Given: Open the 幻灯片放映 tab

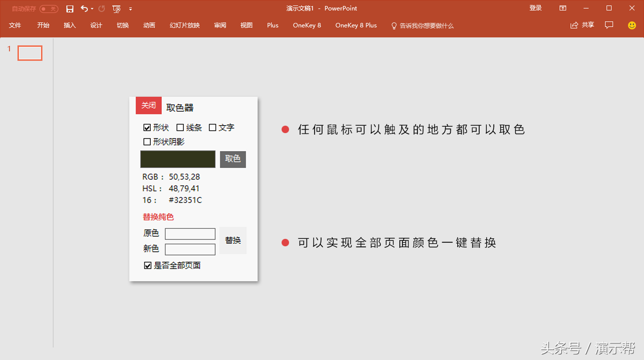Looking at the screenshot, I should click(x=185, y=25).
